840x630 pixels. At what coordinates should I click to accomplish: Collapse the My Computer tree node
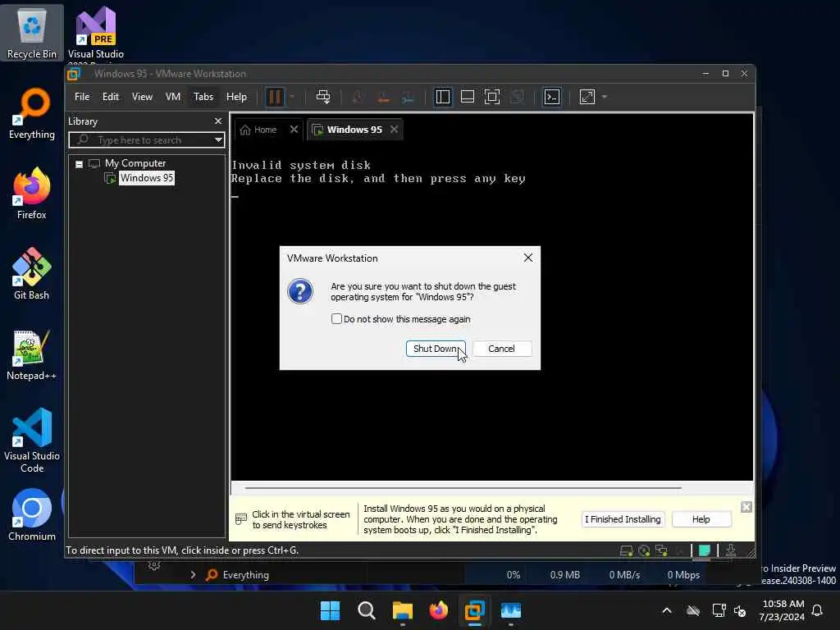click(79, 164)
